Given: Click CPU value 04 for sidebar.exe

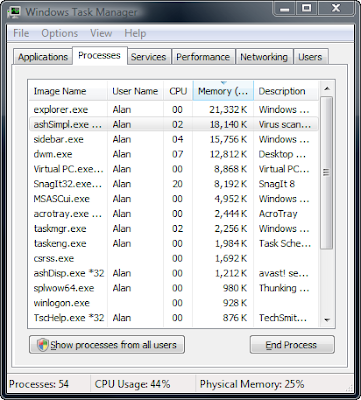Looking at the screenshot, I should (x=177, y=139).
